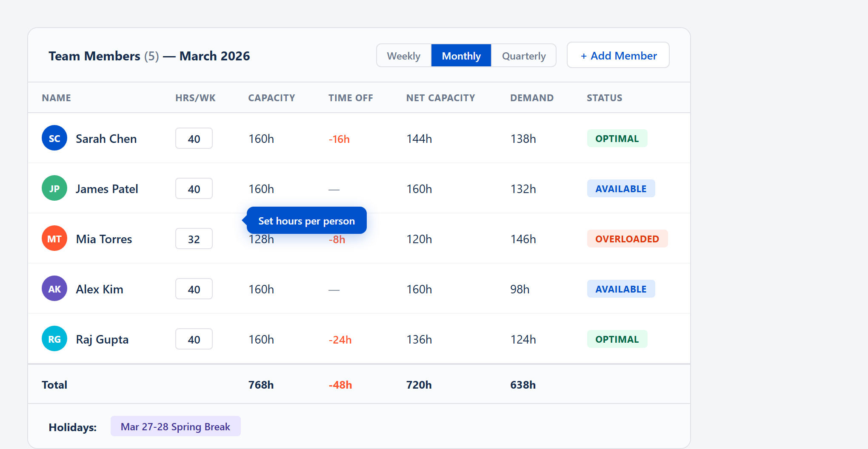Open the Quarterly view
This screenshot has height=449, width=868.
[523, 55]
